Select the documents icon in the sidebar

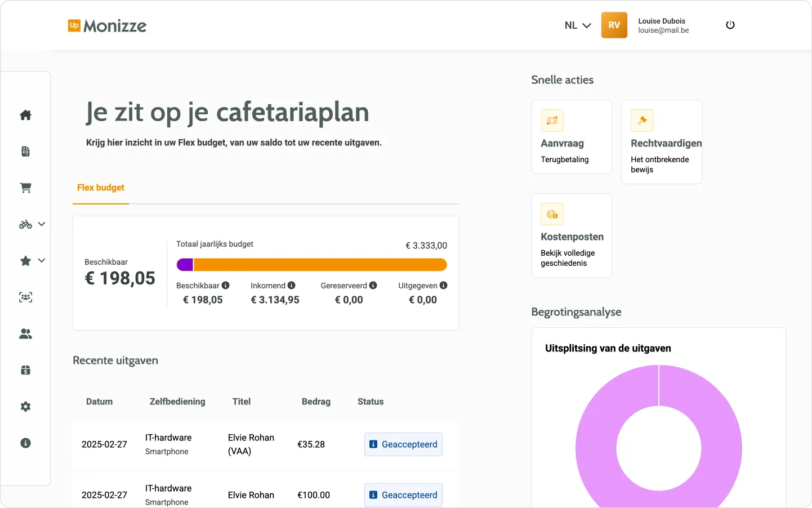click(x=25, y=151)
